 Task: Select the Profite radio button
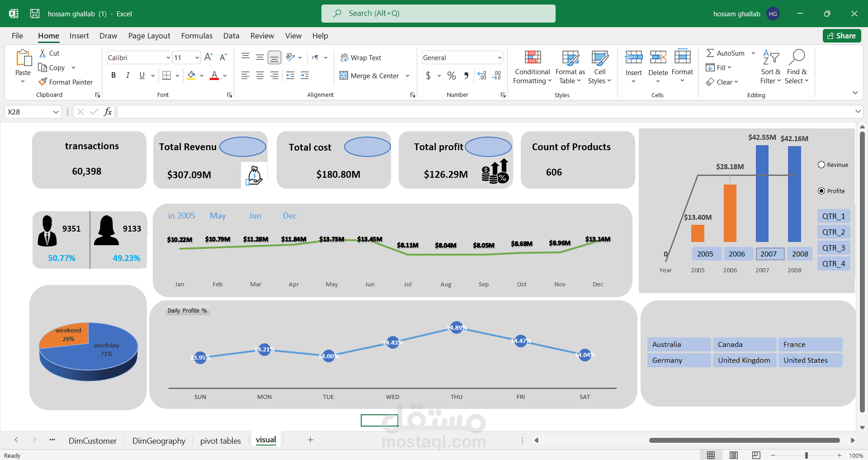(x=821, y=191)
